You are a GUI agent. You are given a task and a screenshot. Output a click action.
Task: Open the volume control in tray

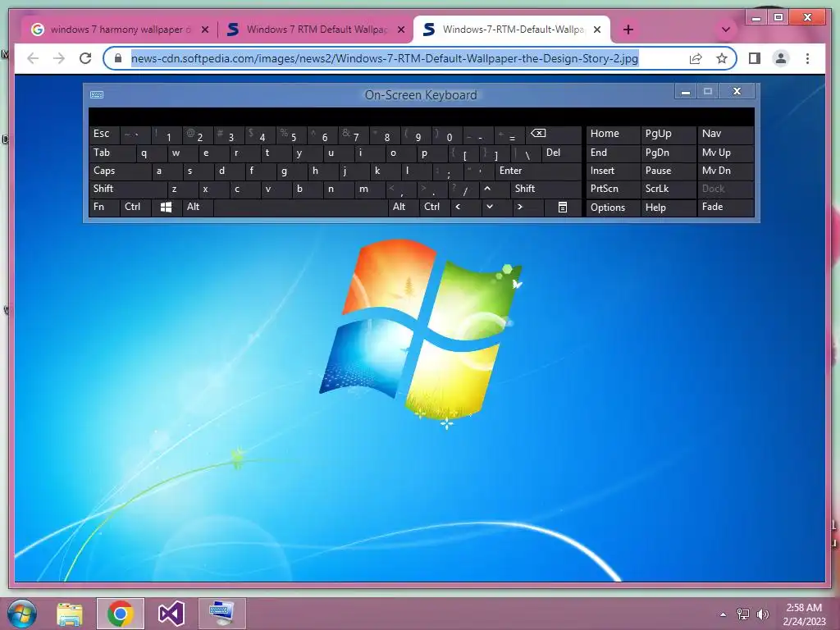762,614
